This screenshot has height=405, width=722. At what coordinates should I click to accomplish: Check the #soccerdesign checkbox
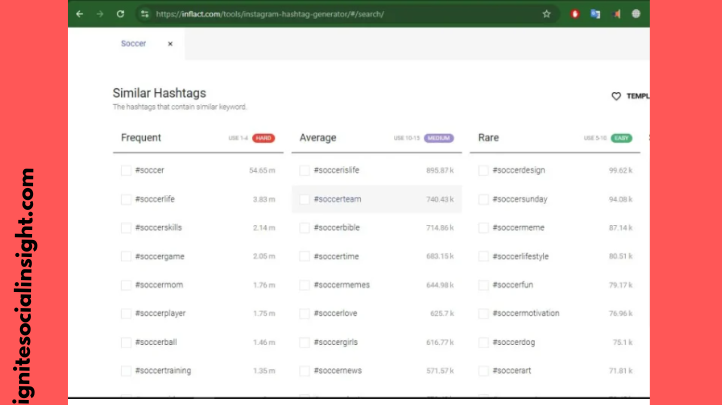click(x=483, y=170)
